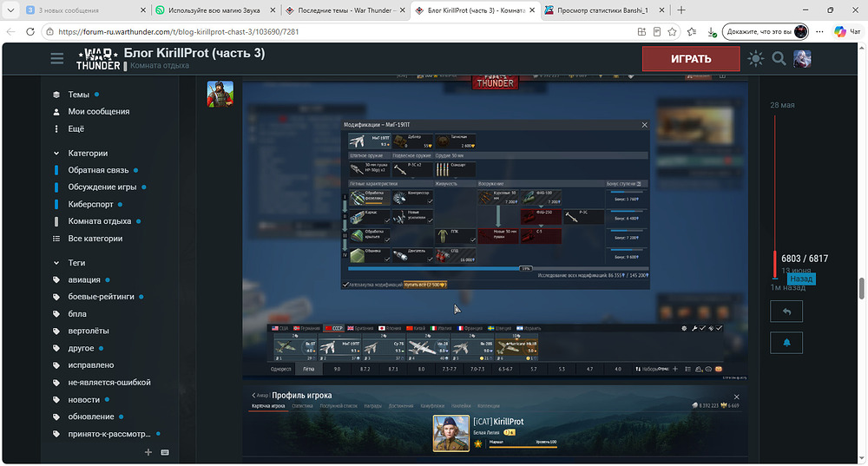
Task: Open Мои сообщения in the sidebar
Action: (99, 111)
